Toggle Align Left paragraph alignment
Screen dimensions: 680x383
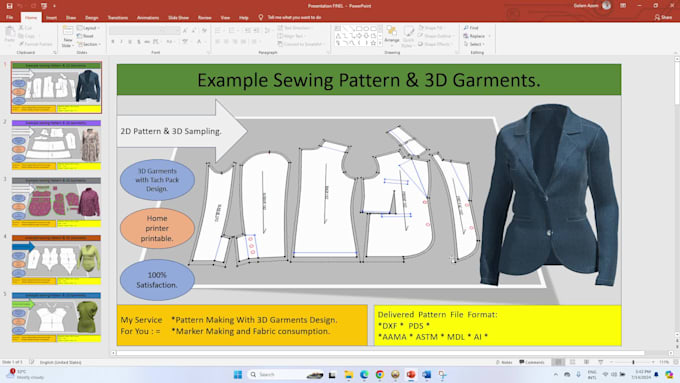click(x=218, y=42)
